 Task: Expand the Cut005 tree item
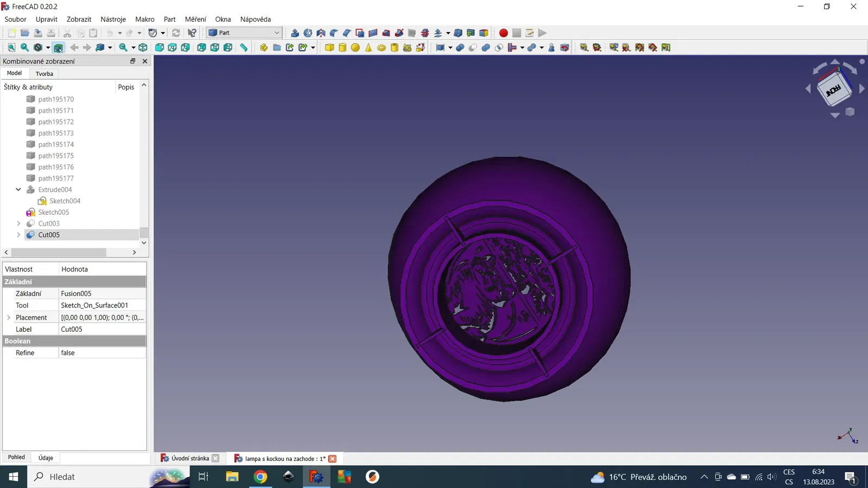click(18, 235)
